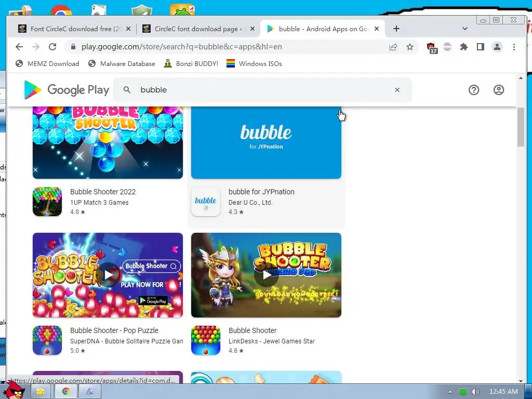Click bubble for JYPnation app icon

click(206, 202)
